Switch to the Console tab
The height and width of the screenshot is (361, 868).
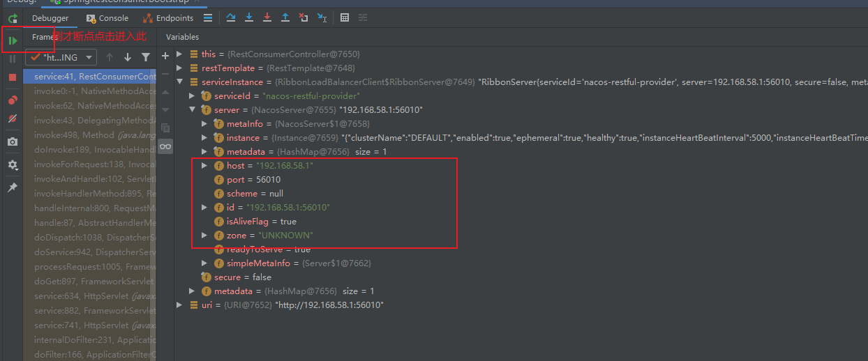[107, 18]
